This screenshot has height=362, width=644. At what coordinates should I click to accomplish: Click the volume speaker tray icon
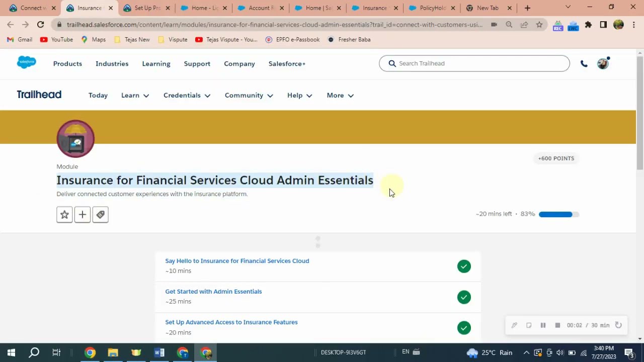tap(560, 352)
